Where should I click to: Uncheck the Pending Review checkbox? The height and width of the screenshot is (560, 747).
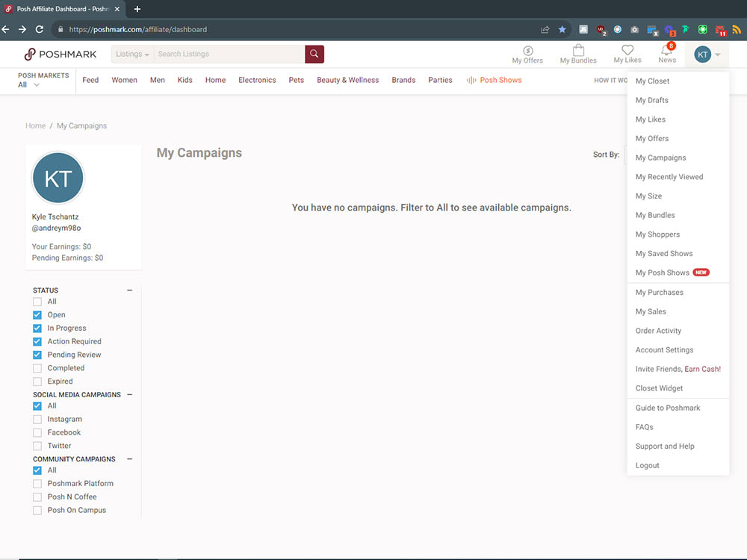[x=37, y=355]
